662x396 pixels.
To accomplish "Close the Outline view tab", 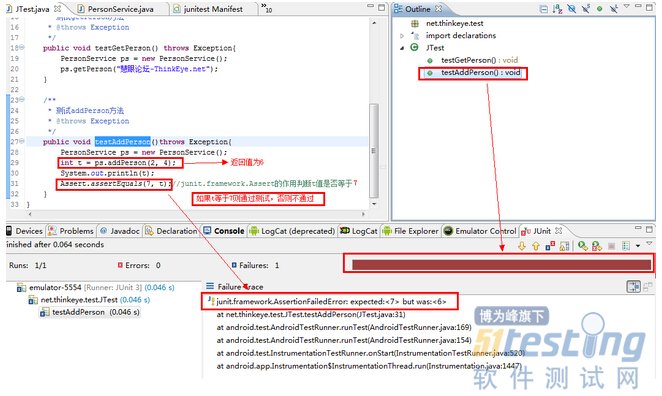I will 439,8.
